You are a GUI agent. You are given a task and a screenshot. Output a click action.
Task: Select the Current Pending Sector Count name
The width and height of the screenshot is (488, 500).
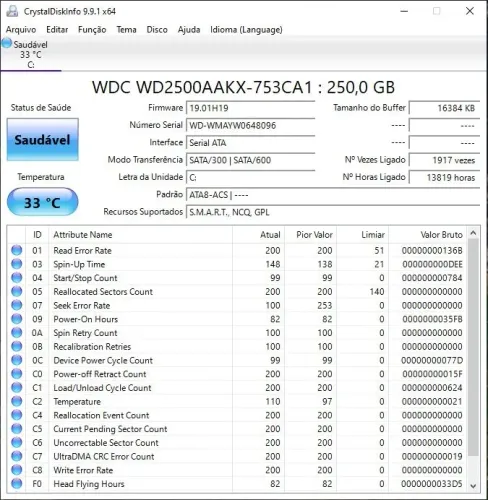pyautogui.click(x=110, y=429)
